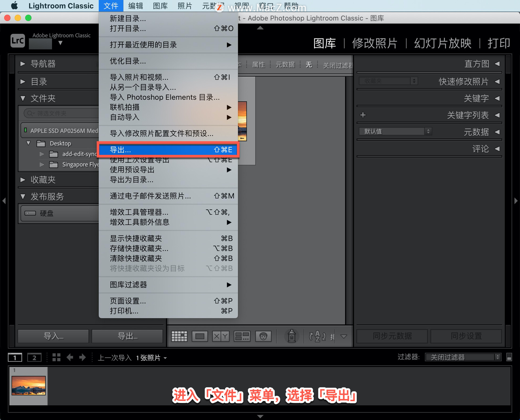
Task: Open People face view icon
Action: [x=263, y=336]
